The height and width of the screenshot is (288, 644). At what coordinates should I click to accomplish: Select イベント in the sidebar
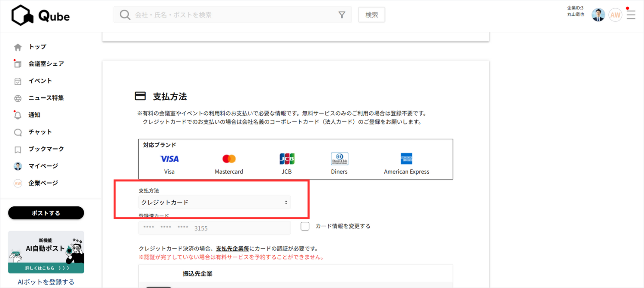(40, 81)
